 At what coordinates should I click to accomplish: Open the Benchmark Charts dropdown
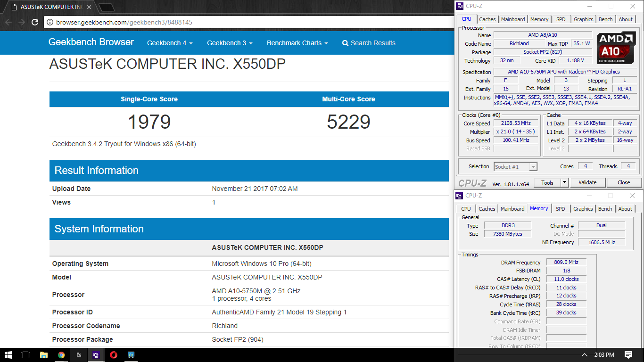297,43
